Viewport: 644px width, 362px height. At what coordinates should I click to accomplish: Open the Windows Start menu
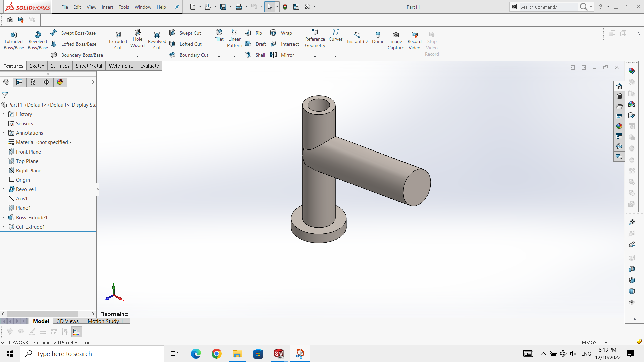[x=10, y=354]
